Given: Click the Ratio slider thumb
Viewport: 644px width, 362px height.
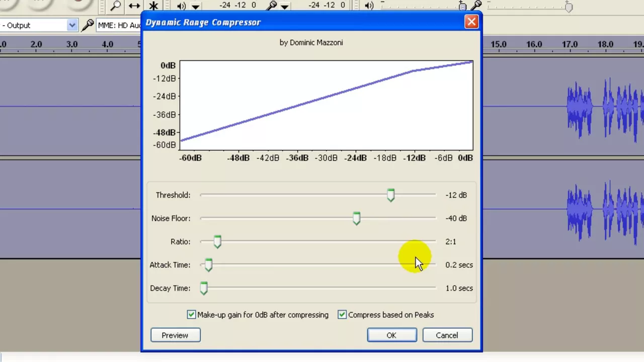Looking at the screenshot, I should [x=217, y=242].
